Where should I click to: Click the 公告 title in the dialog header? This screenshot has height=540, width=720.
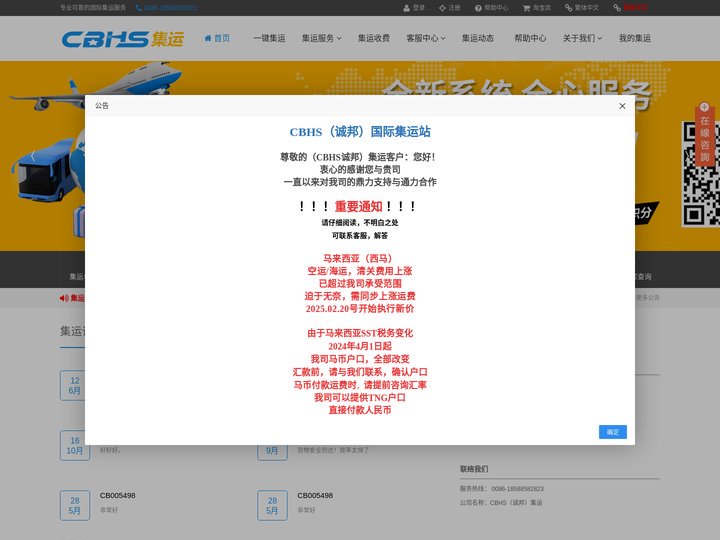[102, 106]
